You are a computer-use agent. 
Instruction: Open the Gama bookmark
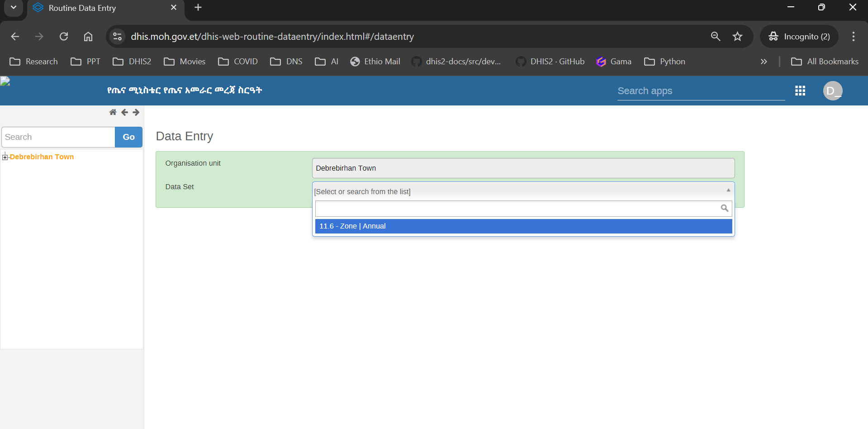pyautogui.click(x=614, y=62)
